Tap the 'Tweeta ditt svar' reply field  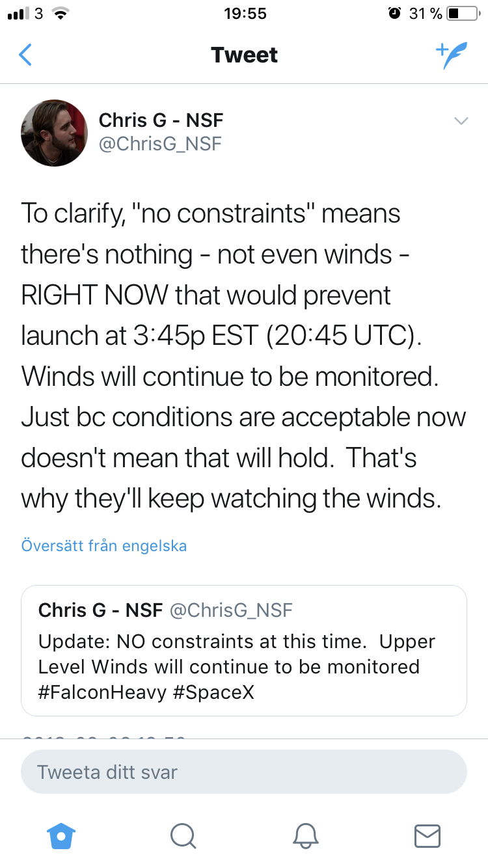tap(244, 772)
